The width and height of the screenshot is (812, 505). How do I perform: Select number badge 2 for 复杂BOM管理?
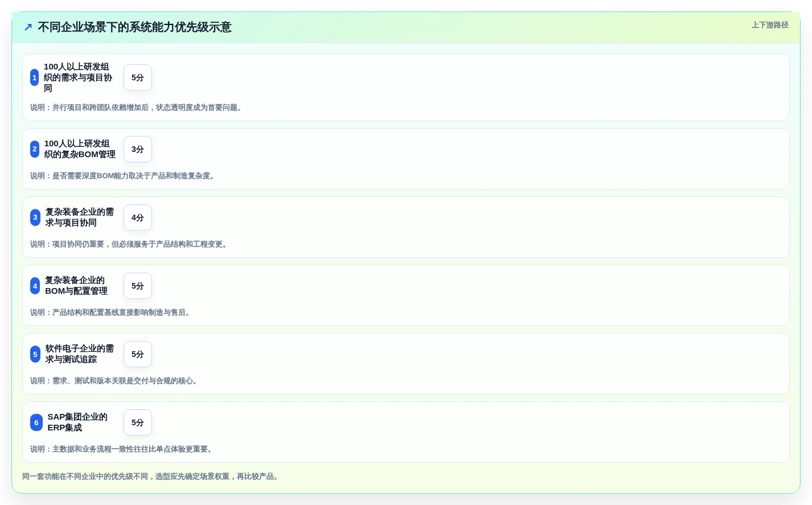(35, 149)
